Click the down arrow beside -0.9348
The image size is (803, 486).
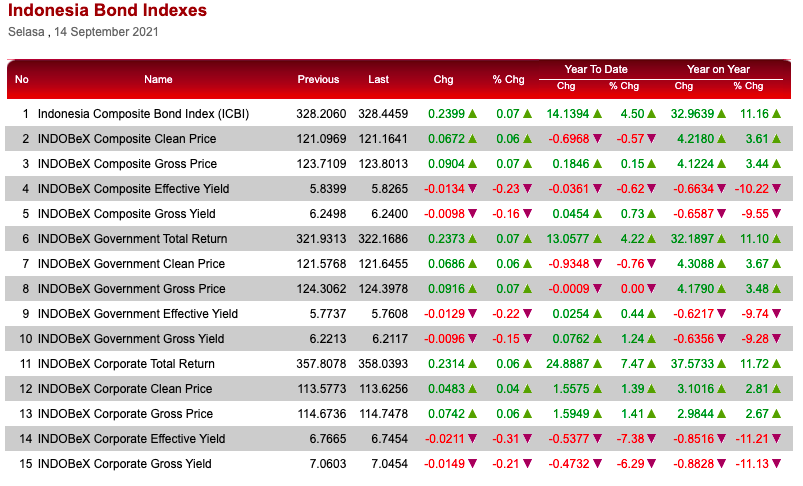pos(597,263)
